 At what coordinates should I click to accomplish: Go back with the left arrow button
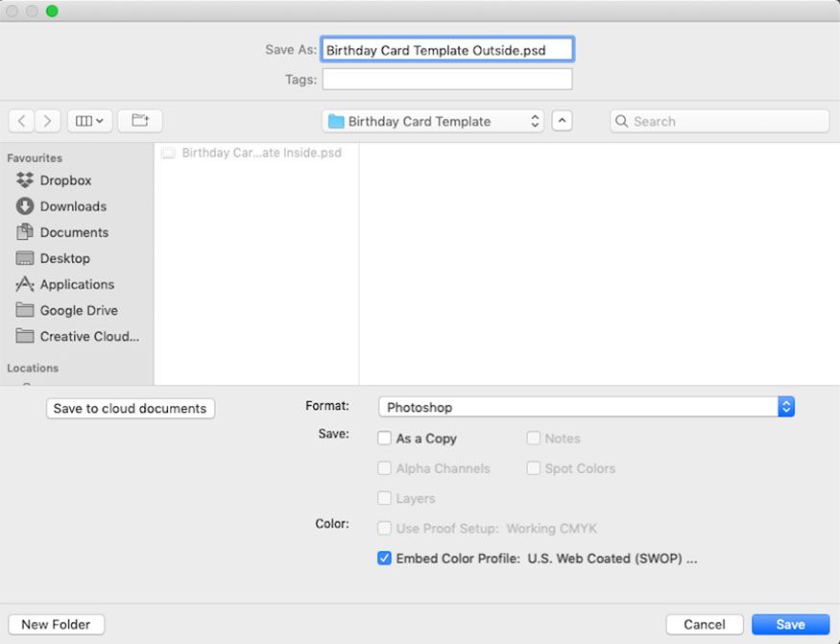(x=21, y=121)
